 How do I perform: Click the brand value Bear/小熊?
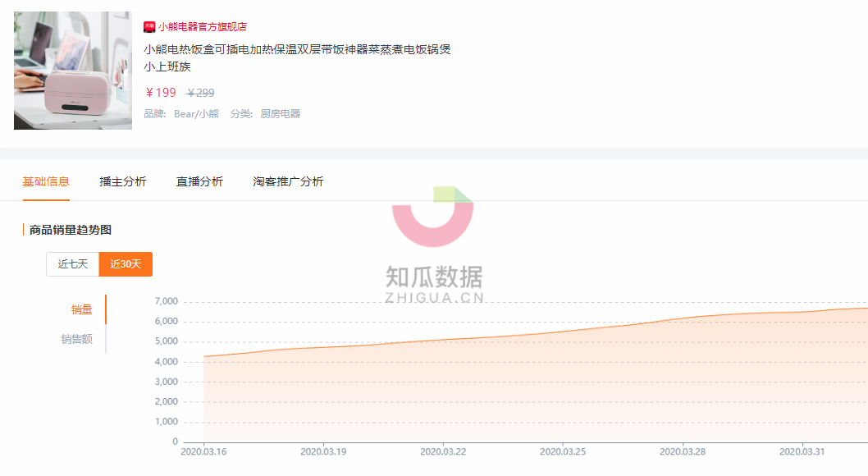pos(197,114)
